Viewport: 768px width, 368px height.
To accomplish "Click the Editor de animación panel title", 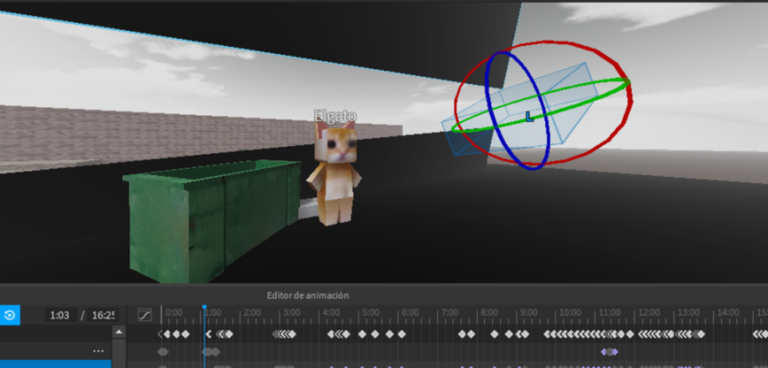I will [x=308, y=295].
